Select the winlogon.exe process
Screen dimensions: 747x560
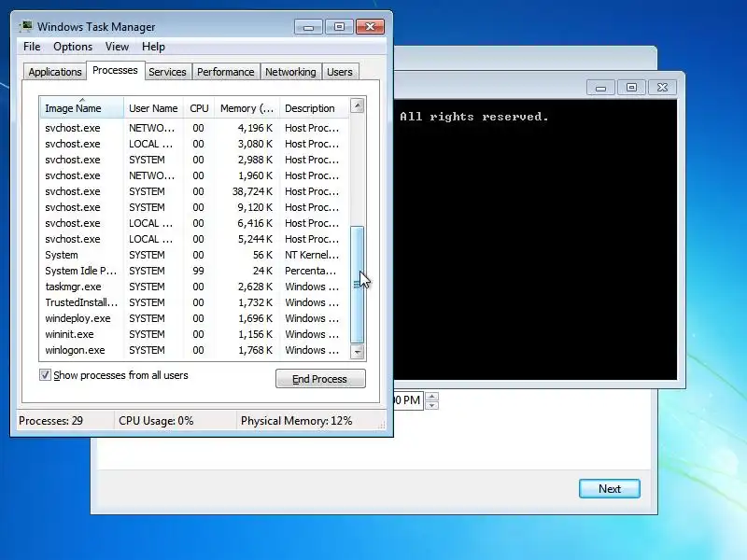(x=194, y=350)
